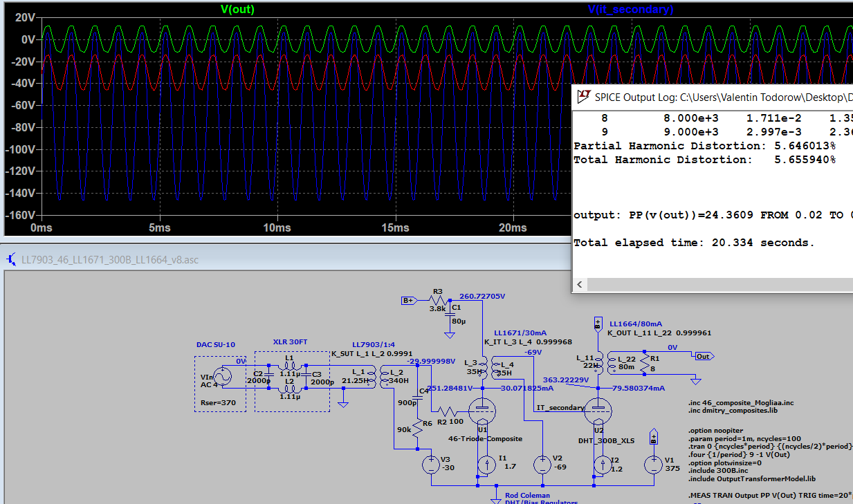Image resolution: width=853 pixels, height=504 pixels.
Task: Click the SPICE Output Log window icon
Action: (584, 97)
